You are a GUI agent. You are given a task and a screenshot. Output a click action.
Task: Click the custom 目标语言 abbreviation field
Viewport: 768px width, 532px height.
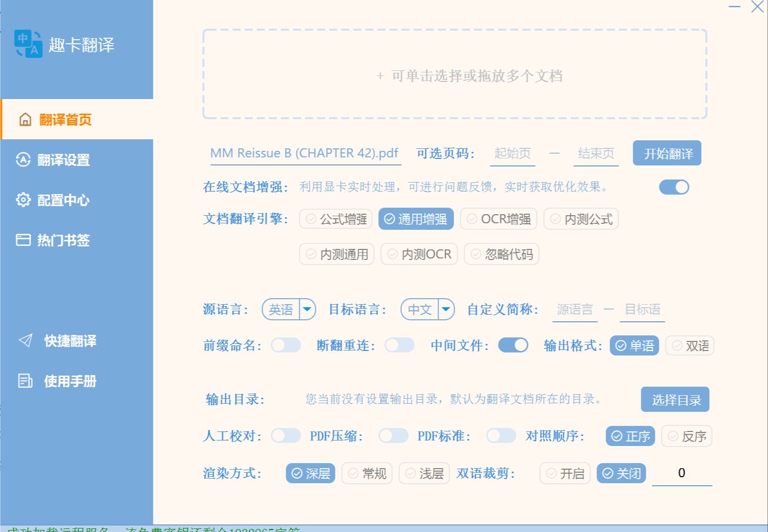tap(642, 310)
